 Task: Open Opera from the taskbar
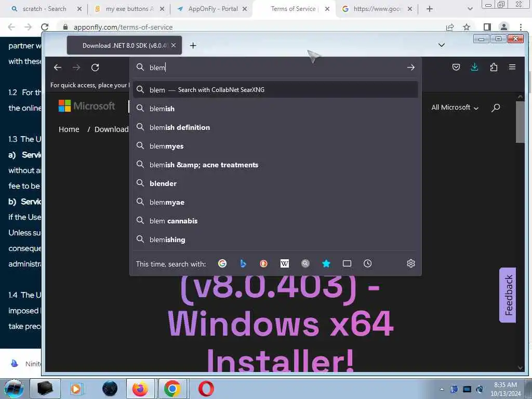(206, 389)
